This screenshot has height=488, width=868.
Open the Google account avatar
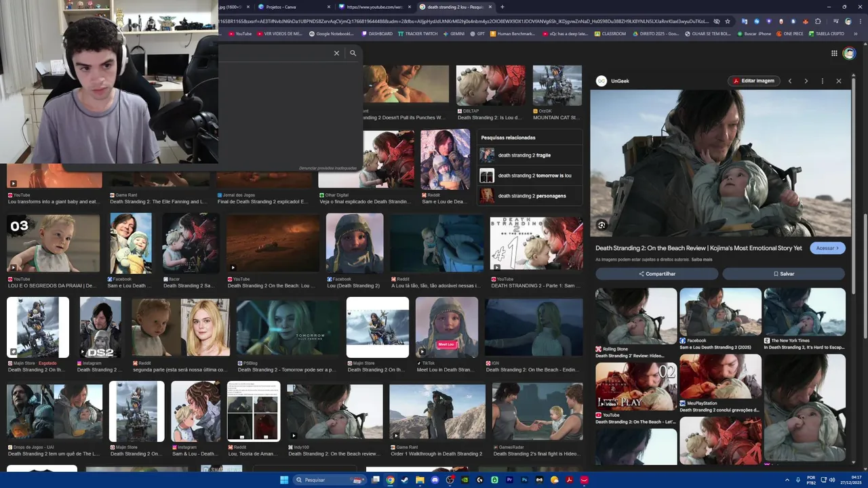(x=849, y=53)
